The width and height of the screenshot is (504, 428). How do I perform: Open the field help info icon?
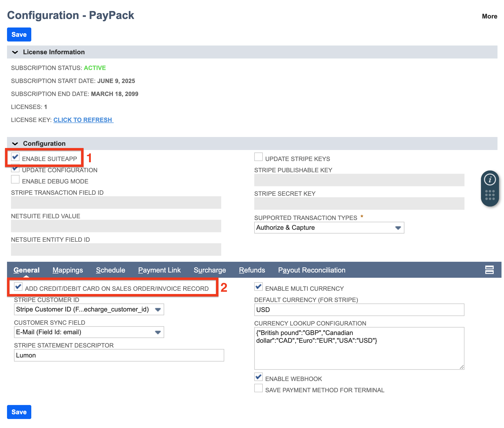point(490,179)
